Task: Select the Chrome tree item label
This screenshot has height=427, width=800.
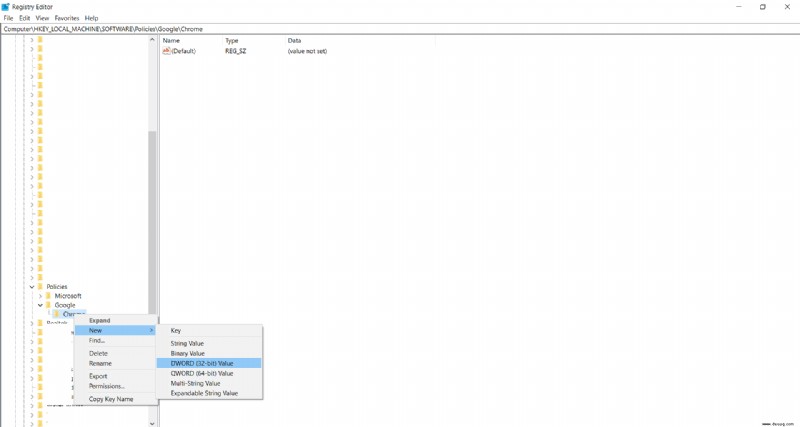Action: tap(73, 314)
